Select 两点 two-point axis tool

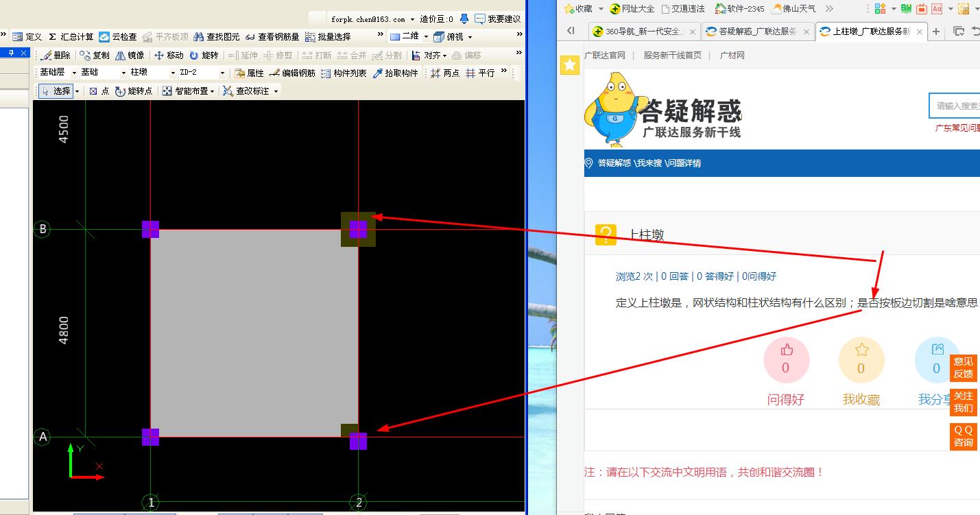coord(445,73)
